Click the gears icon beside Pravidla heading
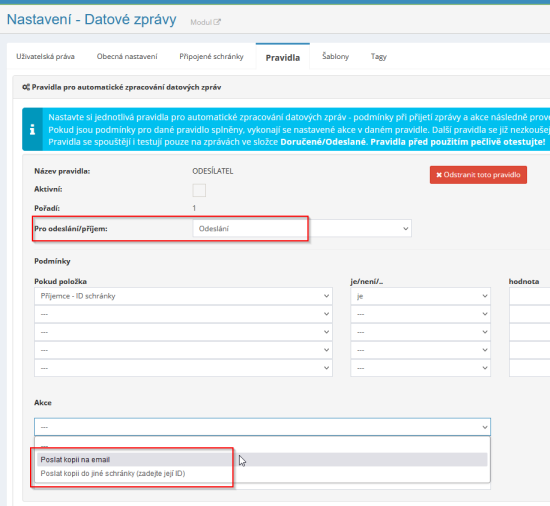Screen dimensions: 550x506 pyautogui.click(x=26, y=87)
